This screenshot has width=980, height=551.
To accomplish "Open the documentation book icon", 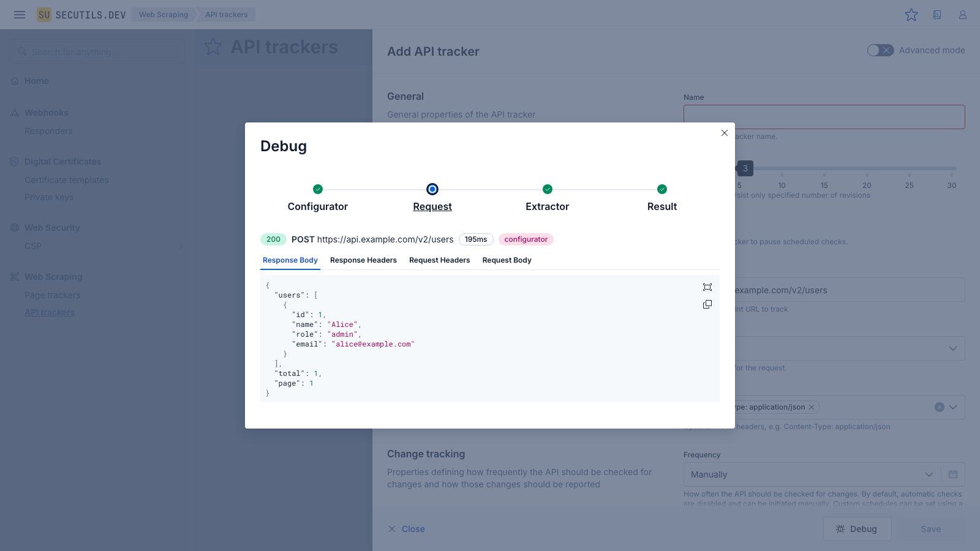I will pos(937,15).
